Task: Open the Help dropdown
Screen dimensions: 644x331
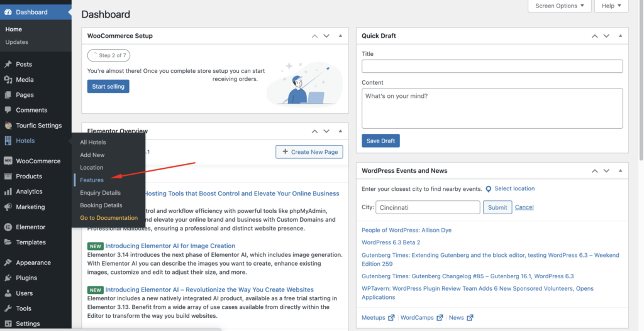Action: pyautogui.click(x=611, y=6)
